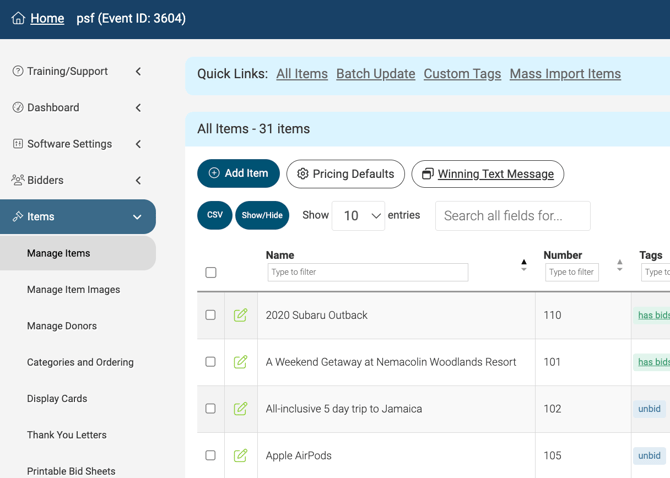Click the edit icon for 2020 Subaru Outback
670x478 pixels.
pos(240,315)
